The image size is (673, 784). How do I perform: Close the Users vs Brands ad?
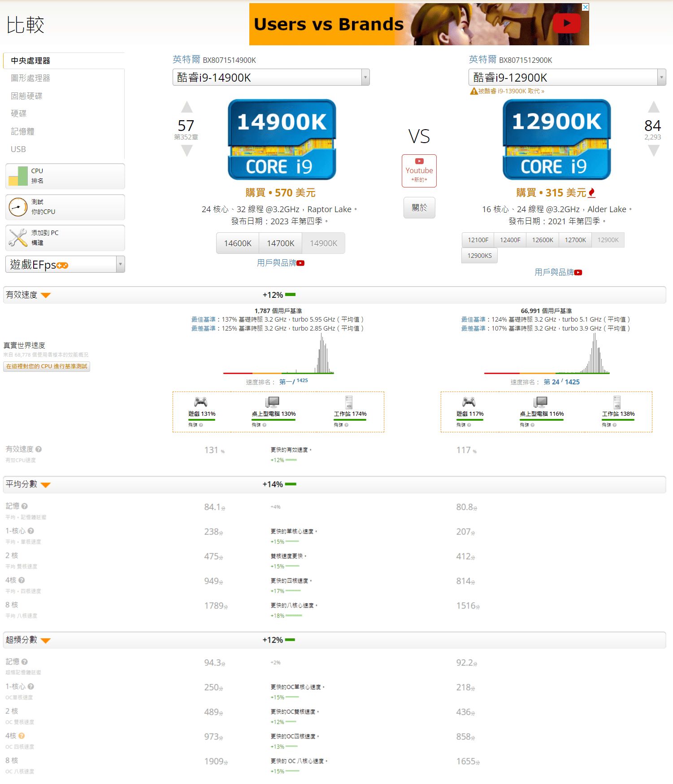coord(586,7)
